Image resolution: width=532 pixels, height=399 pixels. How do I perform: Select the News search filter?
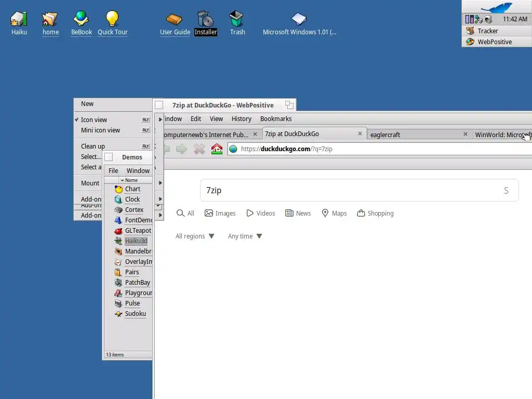tap(298, 213)
